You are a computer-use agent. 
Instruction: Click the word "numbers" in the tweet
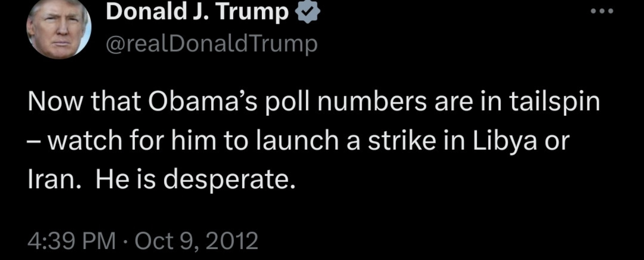[369, 103]
